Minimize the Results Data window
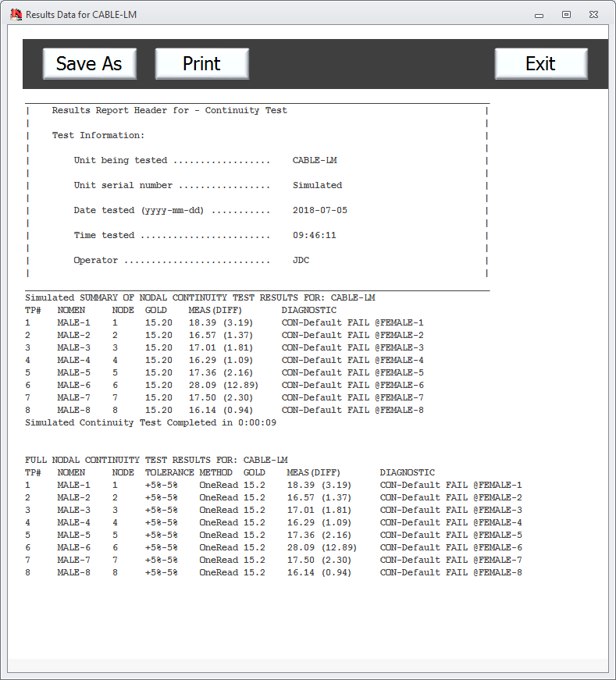The width and height of the screenshot is (616, 680). (539, 14)
